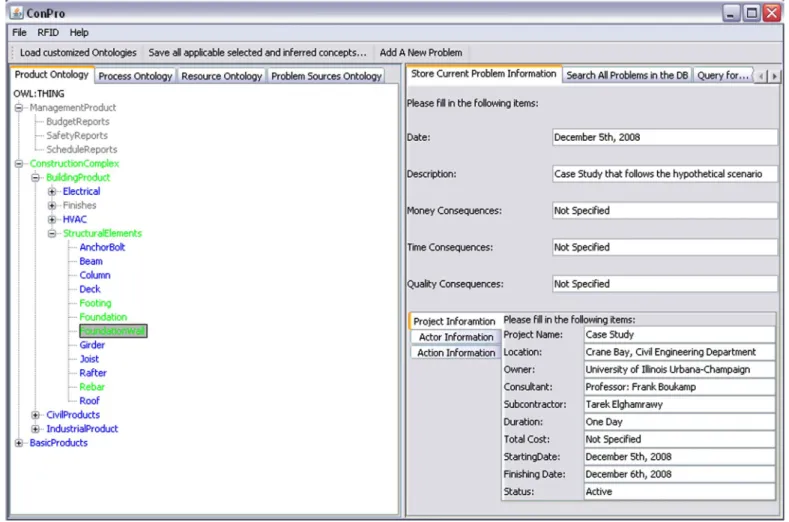Open the Action Information side tab
The height and width of the screenshot is (522, 789).
456,353
